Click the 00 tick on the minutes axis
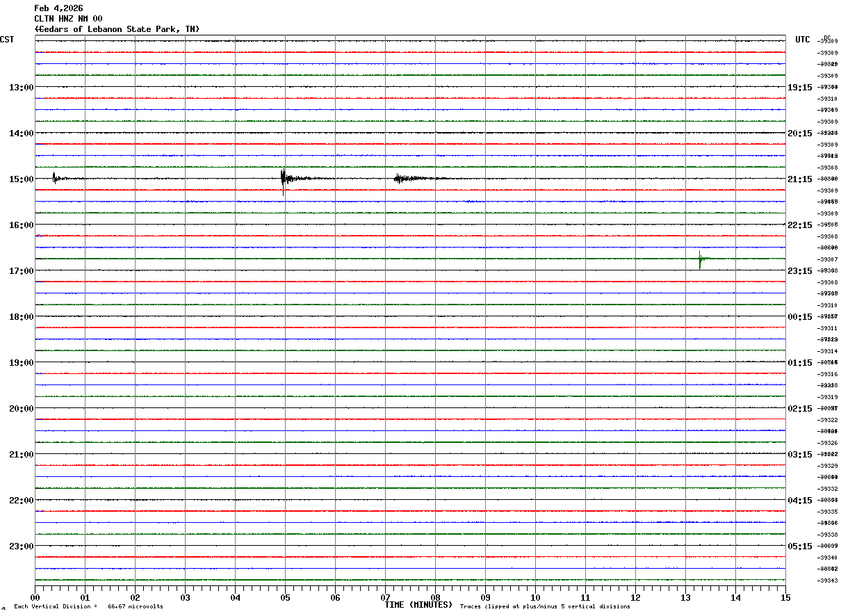Screen dimensions: 841x616 coord(35,597)
